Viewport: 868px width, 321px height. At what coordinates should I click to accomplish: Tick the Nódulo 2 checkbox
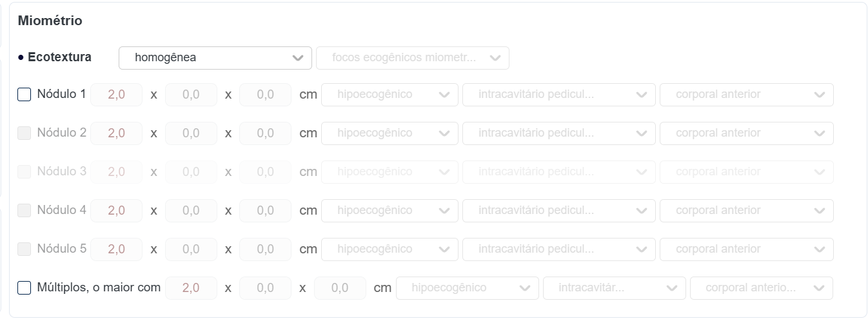tap(24, 133)
